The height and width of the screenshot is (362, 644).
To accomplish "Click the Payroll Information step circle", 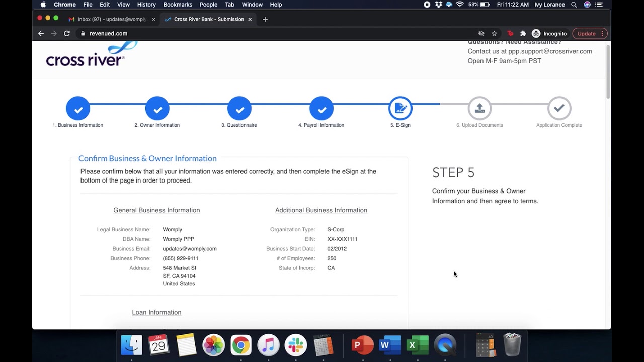I will point(321,108).
